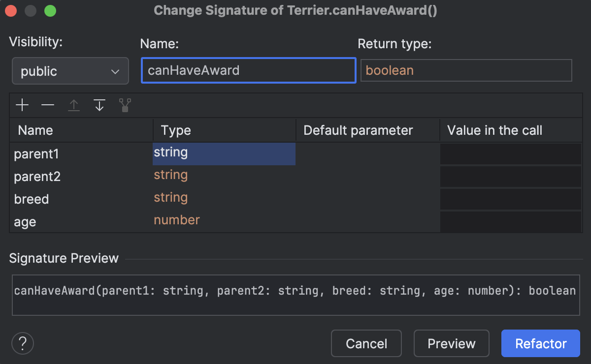Select the parent1 parameter row name
The height and width of the screenshot is (364, 591).
36,154
